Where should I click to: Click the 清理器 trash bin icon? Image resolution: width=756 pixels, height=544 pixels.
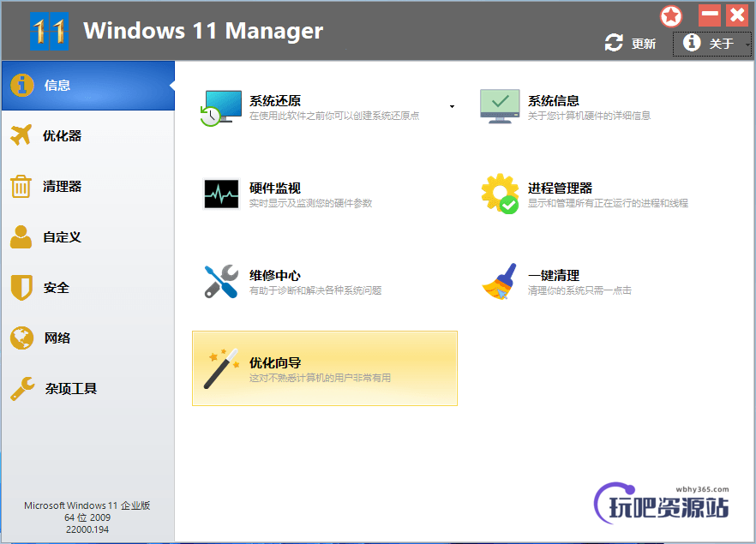click(21, 186)
